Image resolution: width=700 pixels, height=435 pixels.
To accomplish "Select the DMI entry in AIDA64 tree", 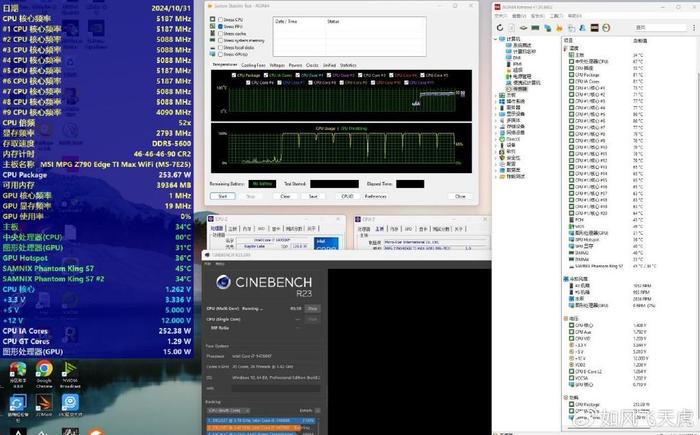I will coord(514,58).
